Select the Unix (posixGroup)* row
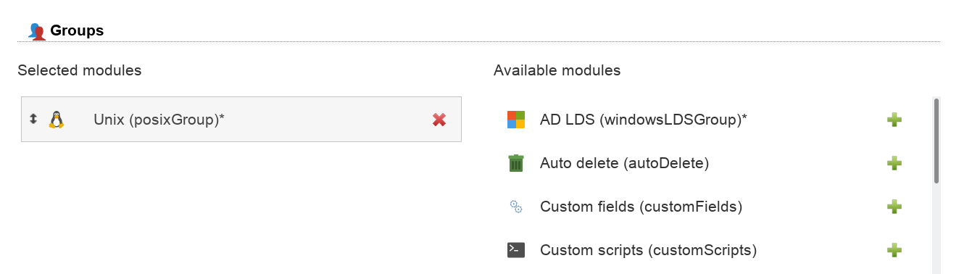Viewport: 980px width, 274px height. click(241, 120)
